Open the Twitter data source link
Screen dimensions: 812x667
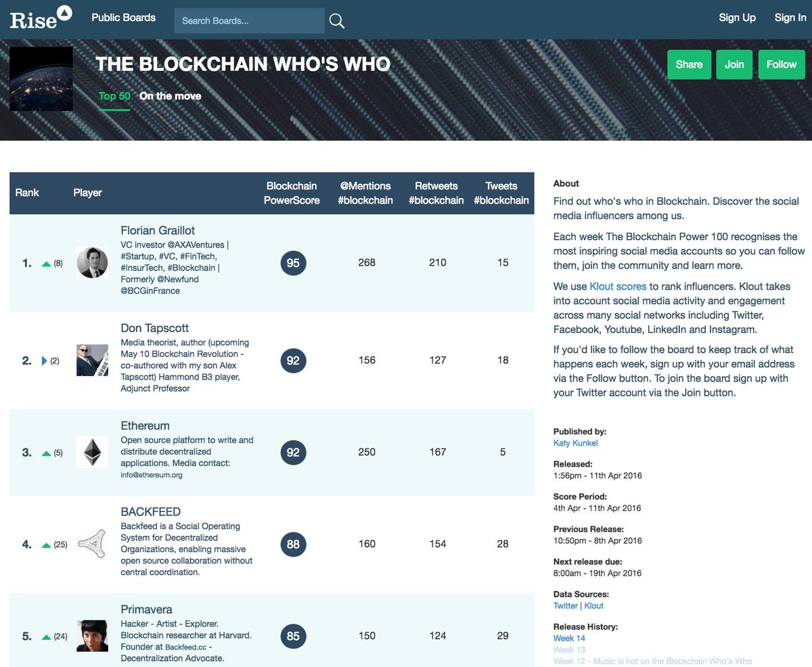(566, 605)
